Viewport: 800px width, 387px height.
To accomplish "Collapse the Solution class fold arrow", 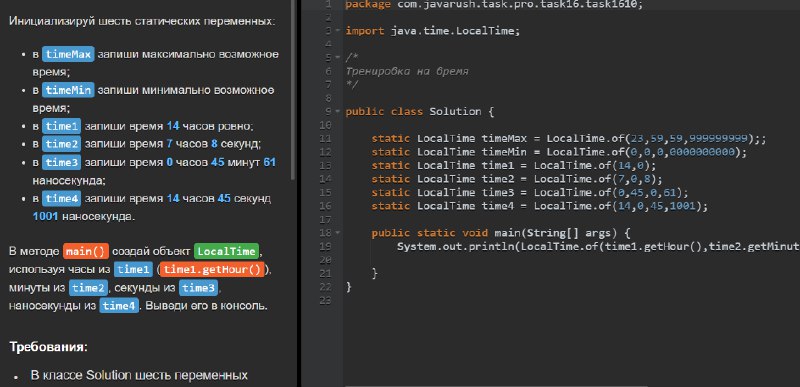I will [338, 111].
